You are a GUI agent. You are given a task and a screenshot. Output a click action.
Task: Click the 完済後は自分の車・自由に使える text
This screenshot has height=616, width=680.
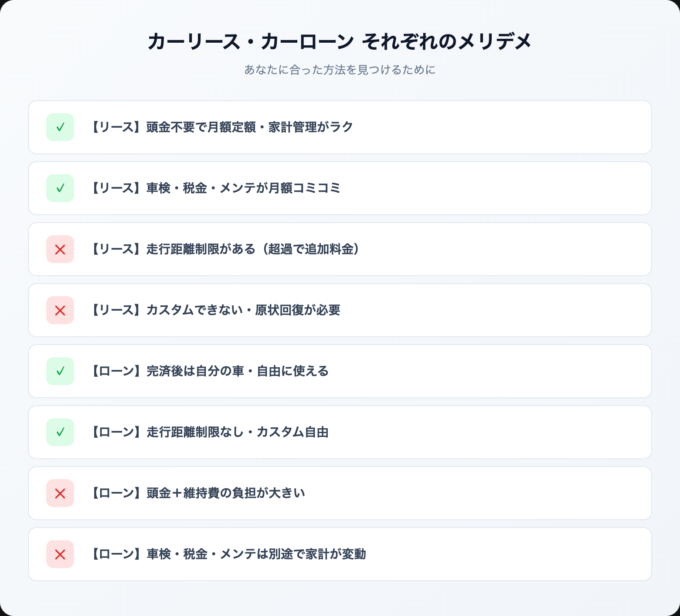point(209,371)
